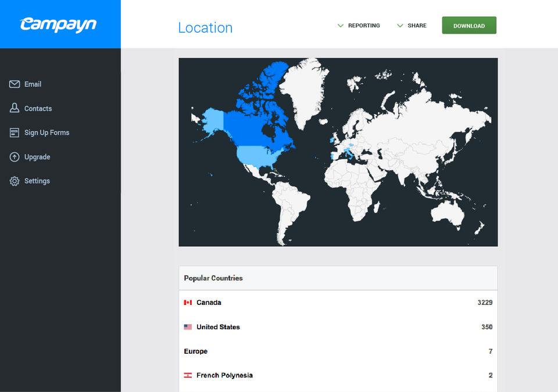Click the 3229 count for Canada
This screenshot has width=558, height=392.
click(x=485, y=303)
